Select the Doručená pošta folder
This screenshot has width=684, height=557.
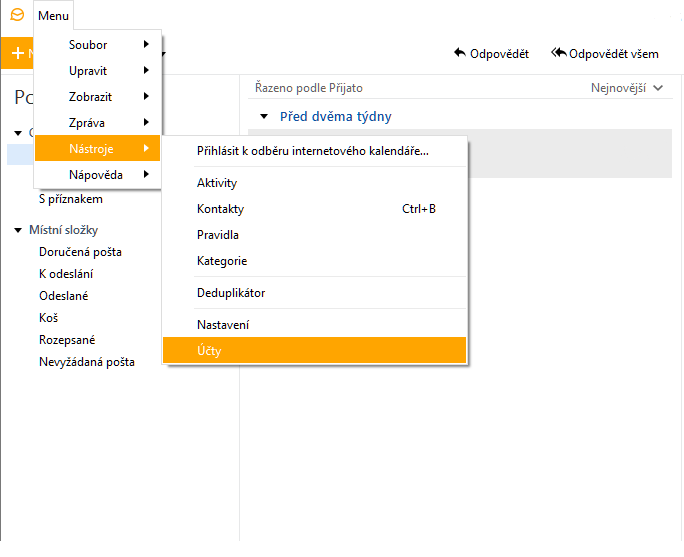[80, 252]
